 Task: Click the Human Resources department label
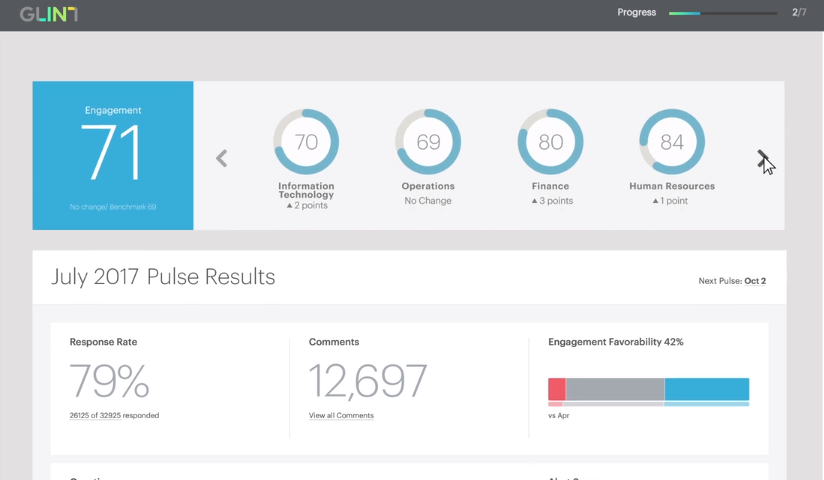(x=672, y=186)
